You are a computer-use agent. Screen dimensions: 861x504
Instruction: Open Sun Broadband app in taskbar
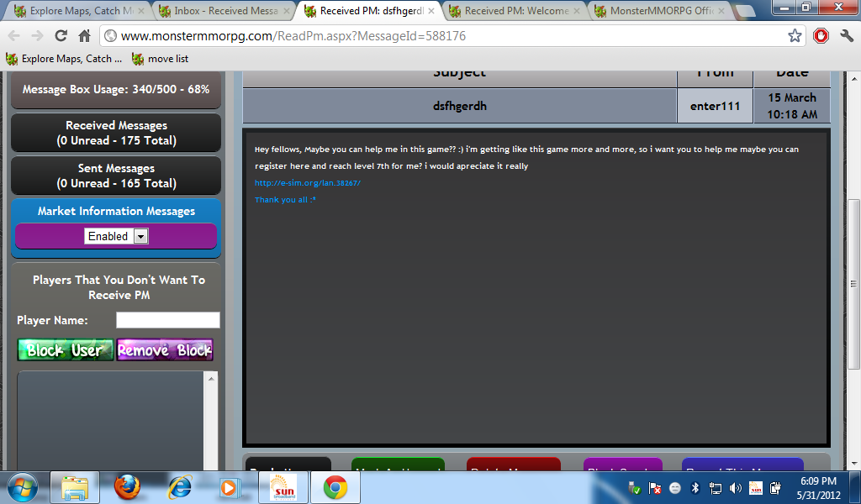click(x=283, y=487)
